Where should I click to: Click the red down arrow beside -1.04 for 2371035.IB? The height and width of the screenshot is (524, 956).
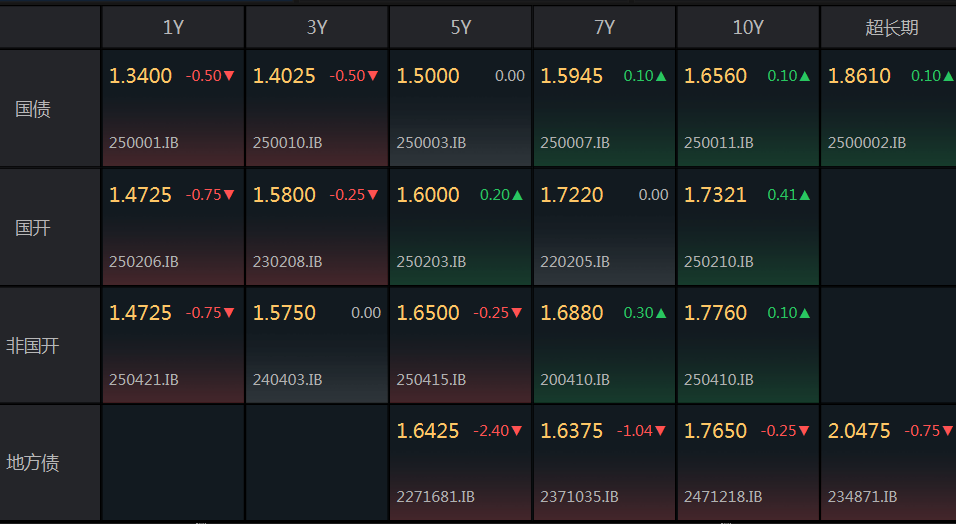coord(660,431)
